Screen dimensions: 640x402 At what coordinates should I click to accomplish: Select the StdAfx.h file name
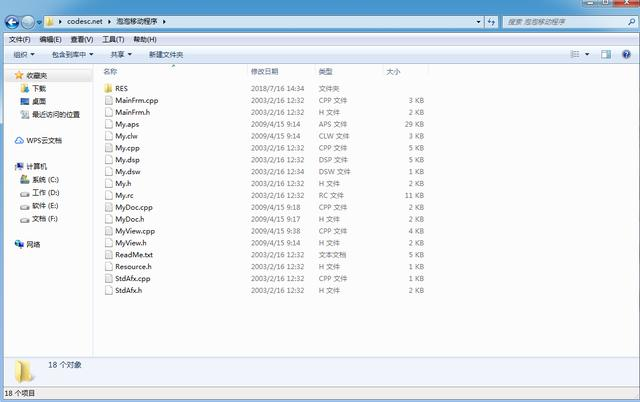(129, 291)
